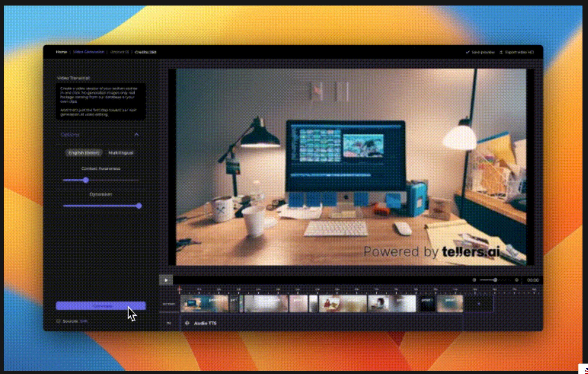The width and height of the screenshot is (588, 374).
Task: Collapse the Options section with the chevron
Action: click(x=137, y=134)
